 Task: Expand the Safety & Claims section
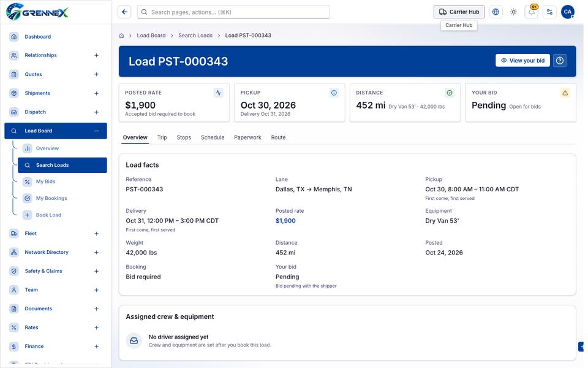[96, 271]
